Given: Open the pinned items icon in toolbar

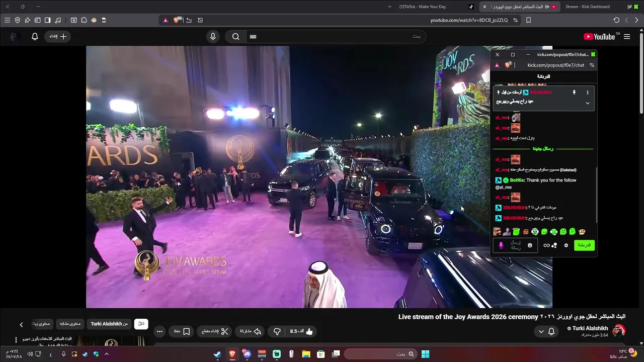Looking at the screenshot, I should click(27, 20).
